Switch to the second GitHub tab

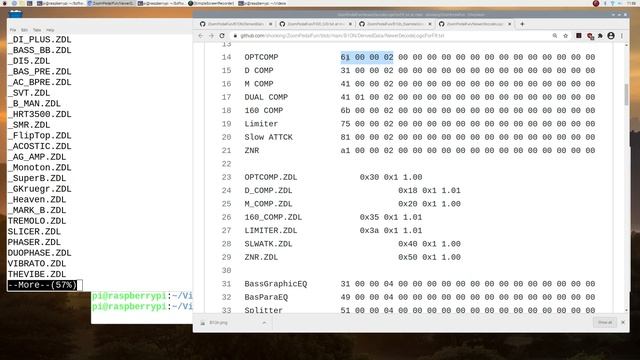point(315,24)
